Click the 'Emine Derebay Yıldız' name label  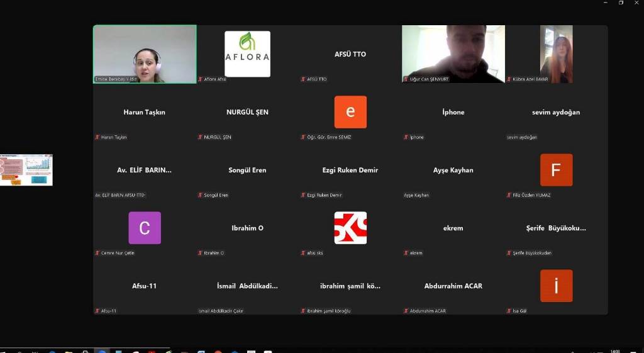pyautogui.click(x=116, y=79)
